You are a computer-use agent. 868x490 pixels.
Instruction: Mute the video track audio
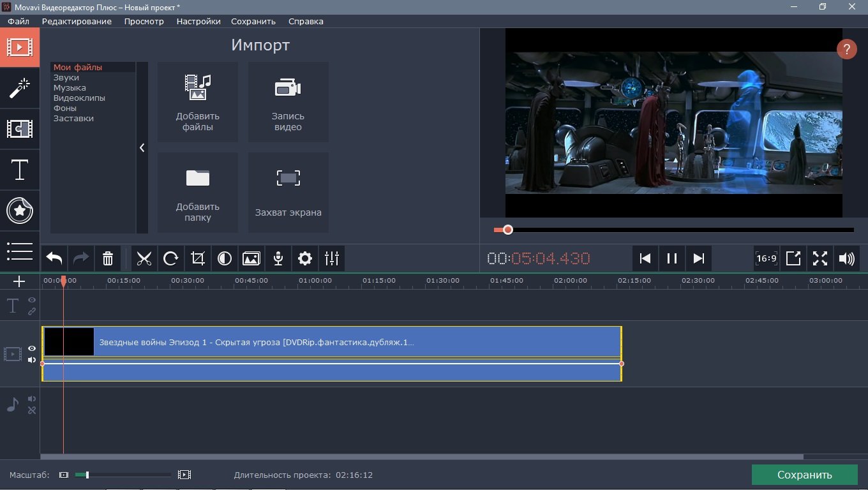tap(32, 360)
